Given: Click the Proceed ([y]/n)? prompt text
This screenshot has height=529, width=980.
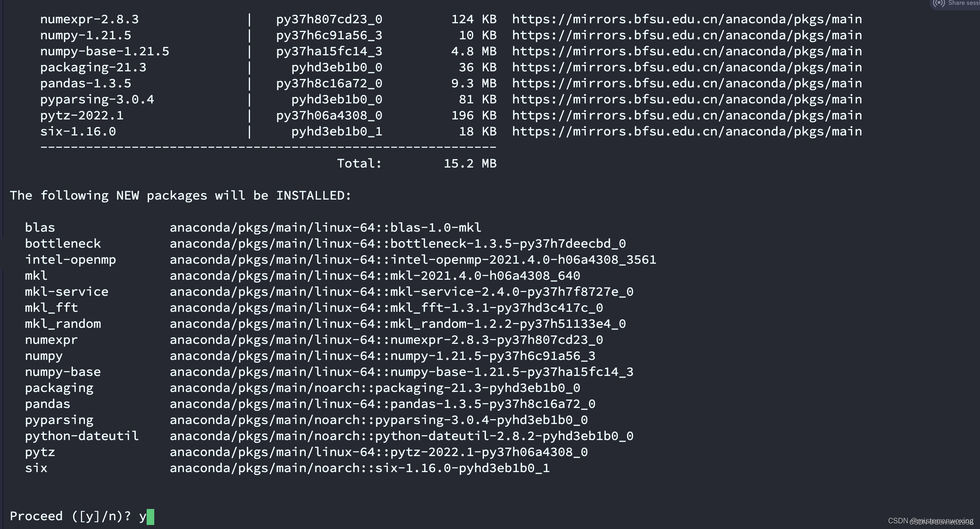Looking at the screenshot, I should pyautogui.click(x=70, y=516).
